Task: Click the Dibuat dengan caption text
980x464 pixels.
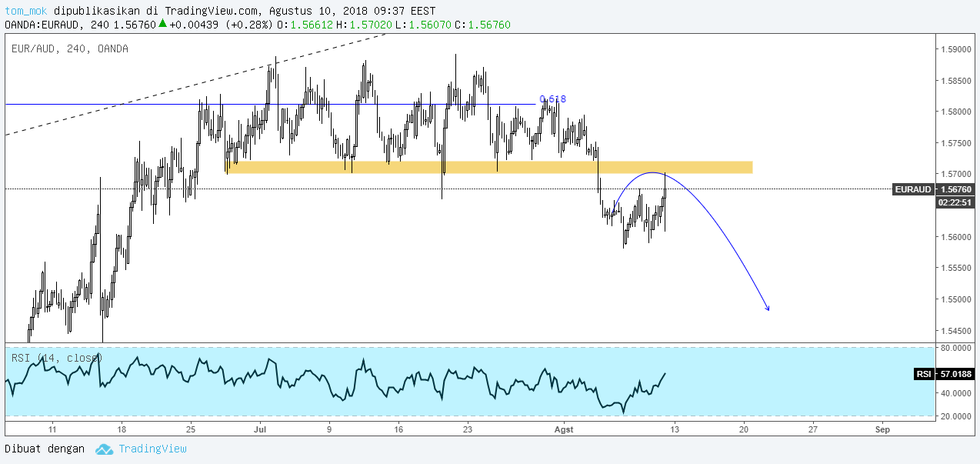Action: coord(45,449)
